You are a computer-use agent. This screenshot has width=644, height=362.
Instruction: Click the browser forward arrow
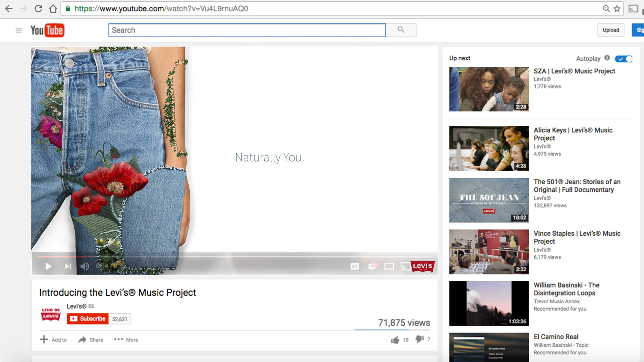[x=23, y=9]
